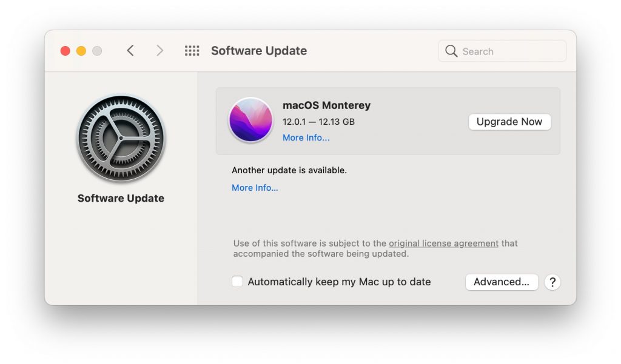Click the Software Update gear icon
Image resolution: width=621 pixels, height=364 pixels.
[x=121, y=138]
